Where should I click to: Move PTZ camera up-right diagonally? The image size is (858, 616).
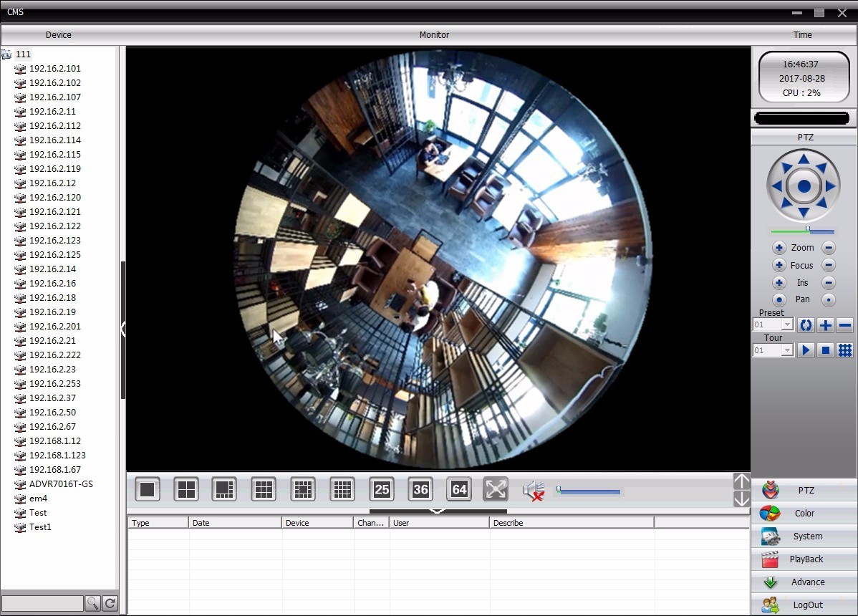[821, 168]
